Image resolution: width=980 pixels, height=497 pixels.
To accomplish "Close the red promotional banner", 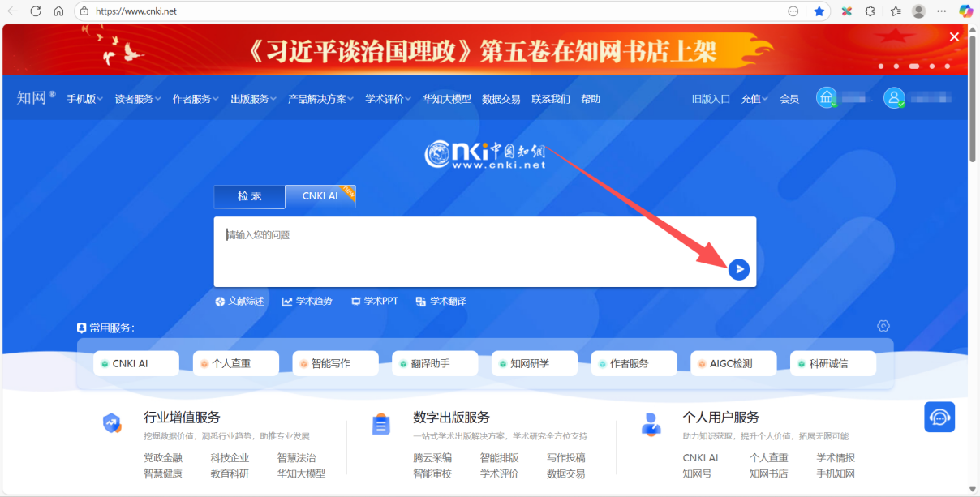I will coord(955,36).
